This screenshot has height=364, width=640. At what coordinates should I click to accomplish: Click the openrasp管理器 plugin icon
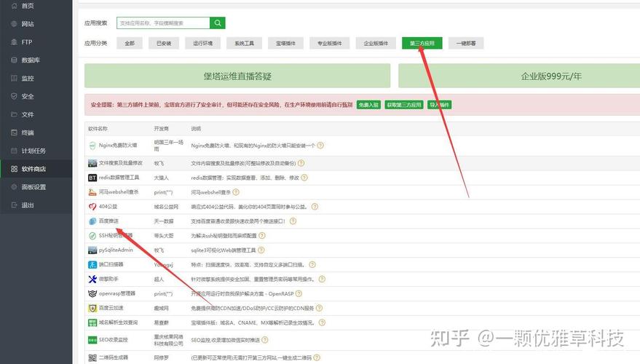click(92, 294)
